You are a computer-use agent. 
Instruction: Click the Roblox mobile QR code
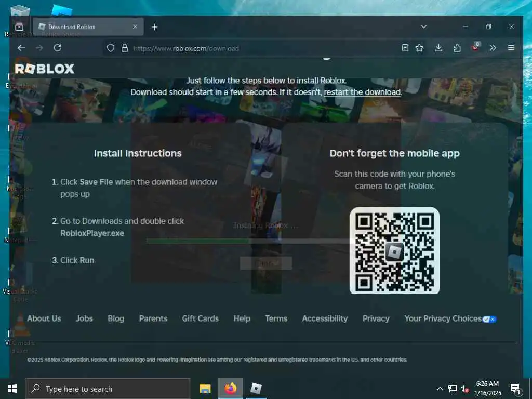click(x=395, y=250)
